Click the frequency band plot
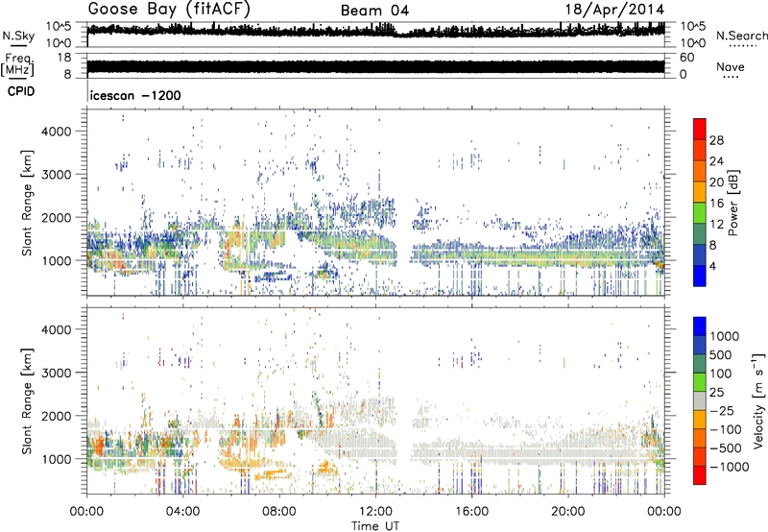The image size is (768, 532). pyautogui.click(x=375, y=65)
